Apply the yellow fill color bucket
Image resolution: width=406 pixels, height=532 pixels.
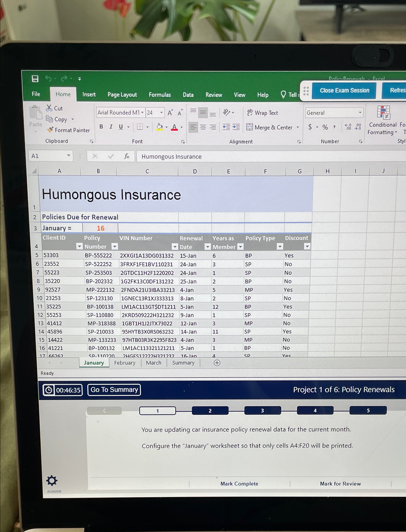[x=159, y=127]
